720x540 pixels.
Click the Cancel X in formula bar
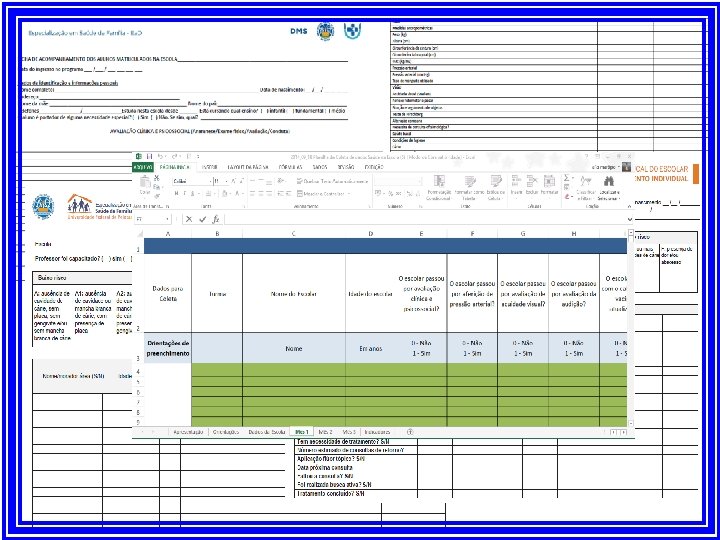pos(189,219)
